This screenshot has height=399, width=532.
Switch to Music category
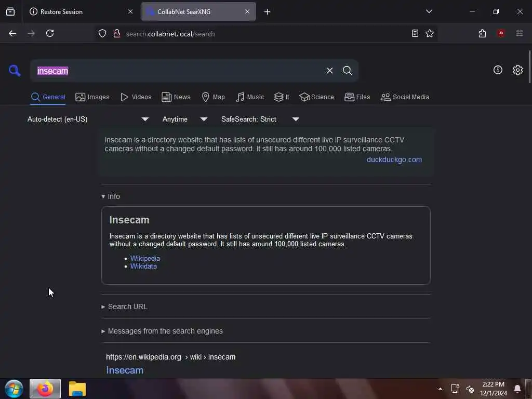tap(250, 97)
